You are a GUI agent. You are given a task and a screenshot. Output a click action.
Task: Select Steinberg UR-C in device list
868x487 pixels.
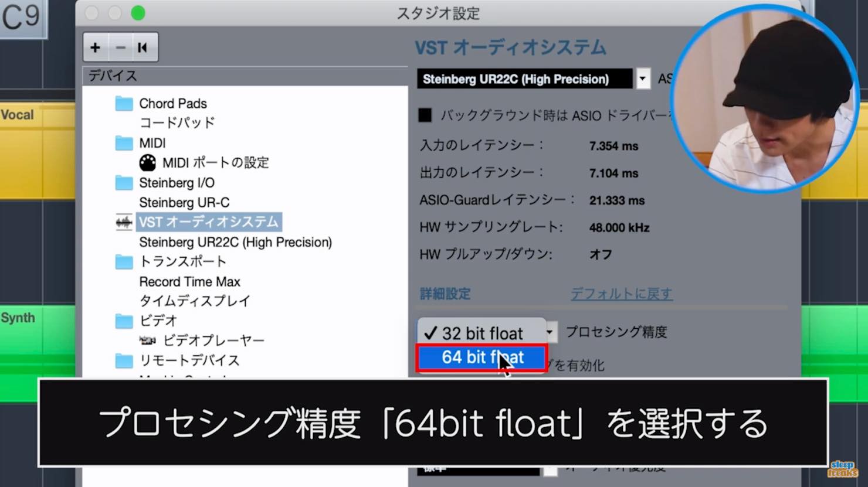(184, 202)
